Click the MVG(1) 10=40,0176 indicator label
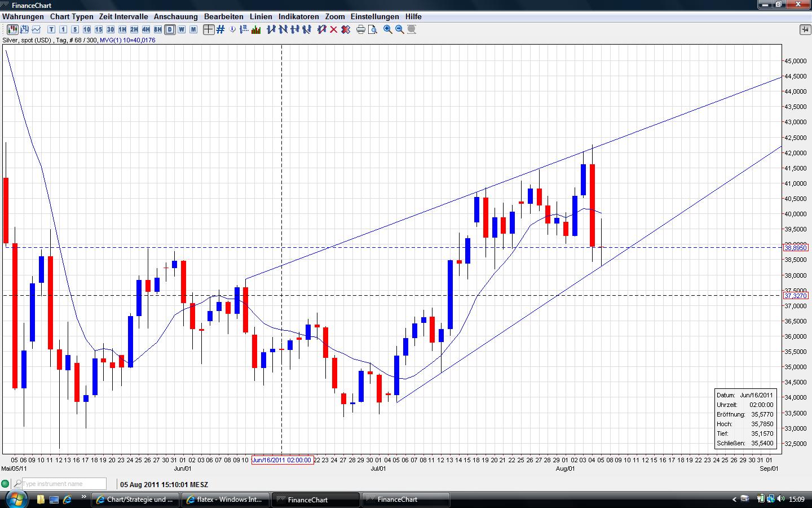The width and height of the screenshot is (812, 508). click(x=127, y=40)
